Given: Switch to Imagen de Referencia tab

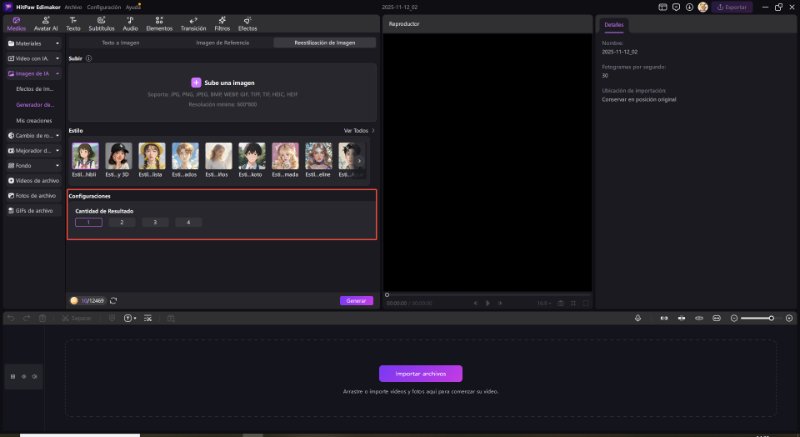Looking at the screenshot, I should click(x=222, y=43).
